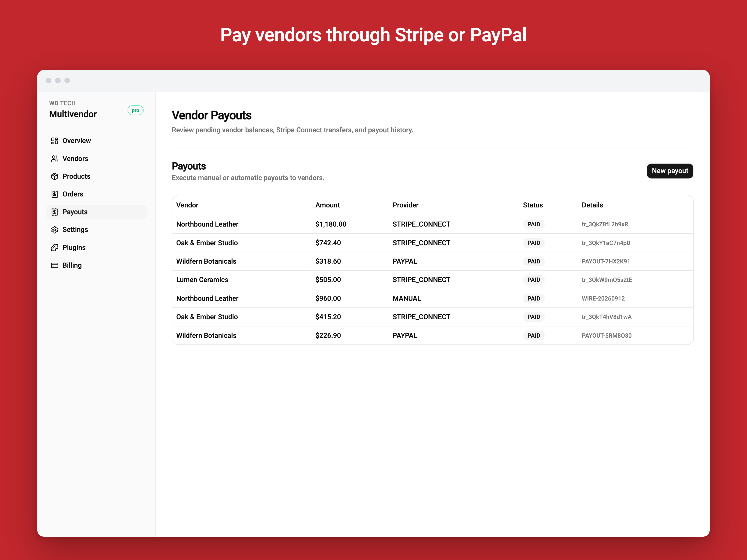The height and width of the screenshot is (560, 747).
Task: Click the Payouts receipt icon
Action: [x=54, y=212]
